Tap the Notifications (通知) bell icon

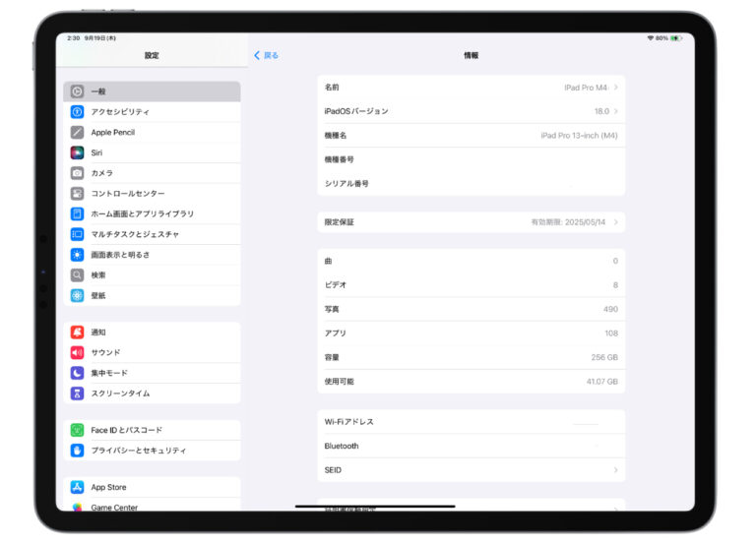77,333
